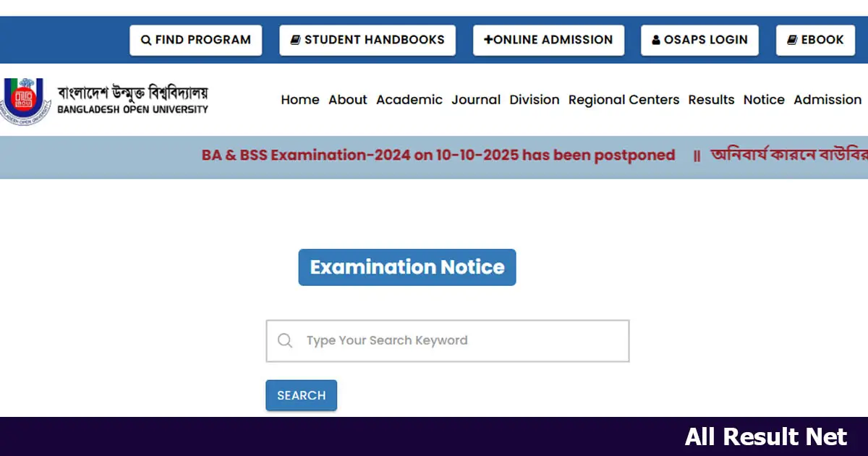Image resolution: width=868 pixels, height=456 pixels.
Task: Go to the Results menu item
Action: point(711,100)
